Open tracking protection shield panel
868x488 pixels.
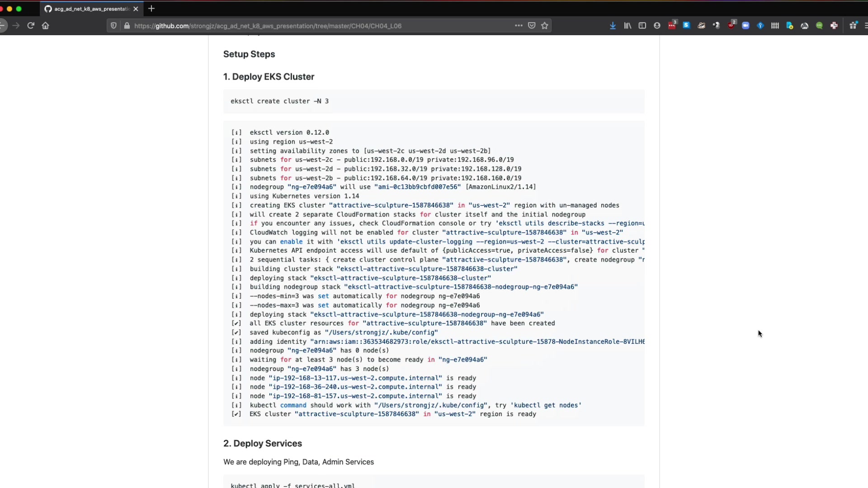113,26
